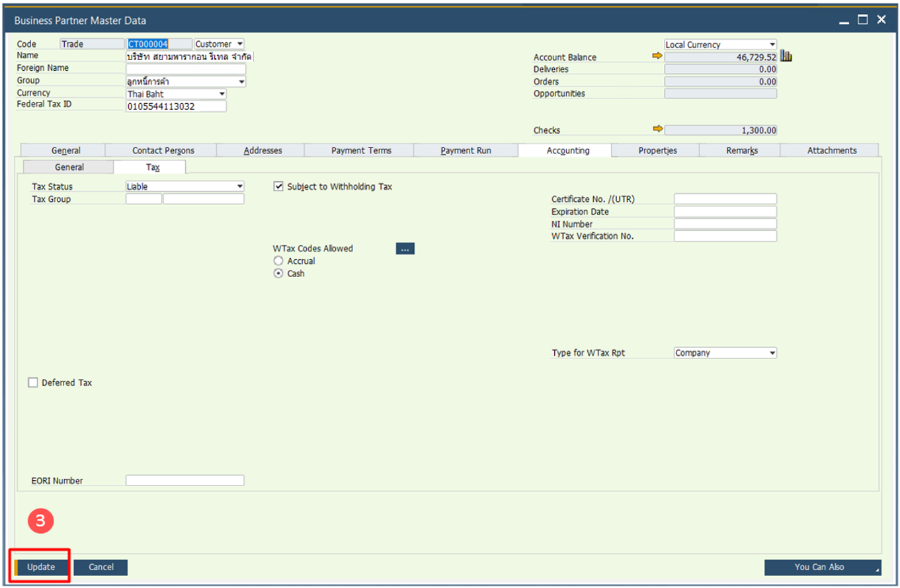The width and height of the screenshot is (900, 588).
Task: Click the Name input field
Action: tap(190, 57)
